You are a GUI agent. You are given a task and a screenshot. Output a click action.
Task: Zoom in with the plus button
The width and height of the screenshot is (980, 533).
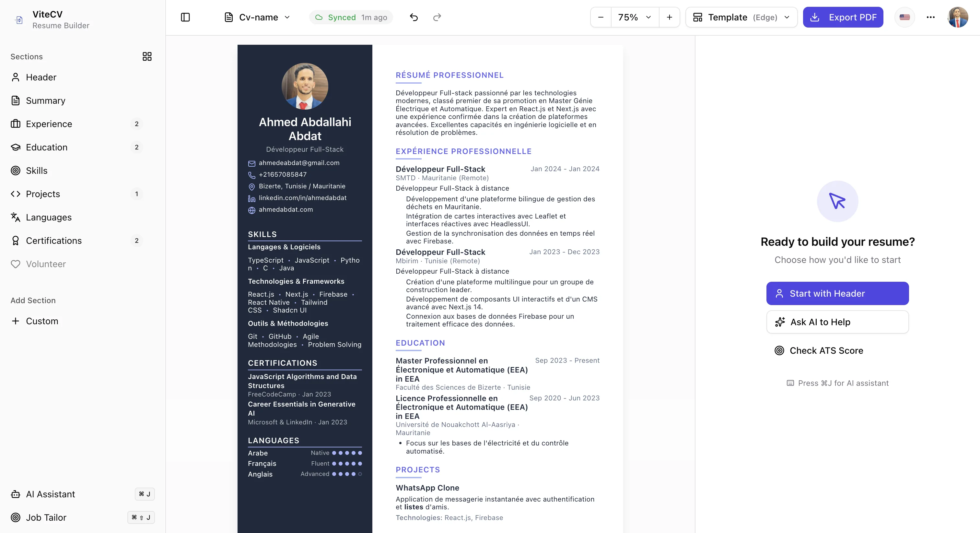(x=670, y=17)
